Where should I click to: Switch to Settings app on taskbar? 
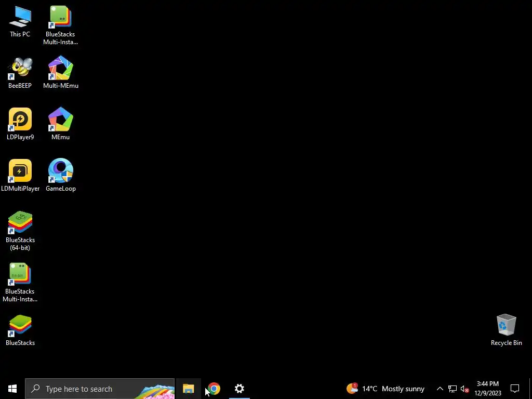point(240,389)
